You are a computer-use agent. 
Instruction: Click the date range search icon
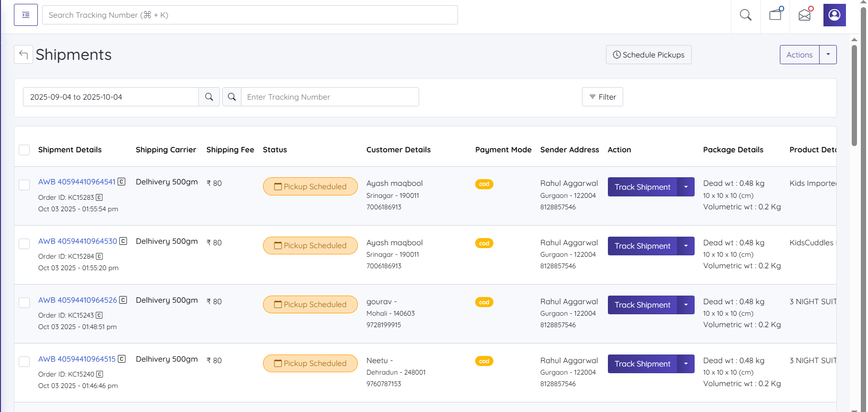click(209, 97)
